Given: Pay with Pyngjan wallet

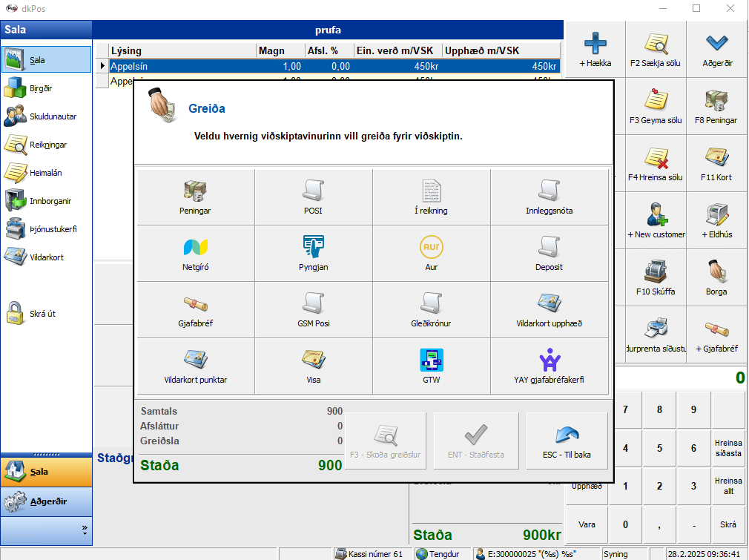Looking at the screenshot, I should [x=314, y=253].
